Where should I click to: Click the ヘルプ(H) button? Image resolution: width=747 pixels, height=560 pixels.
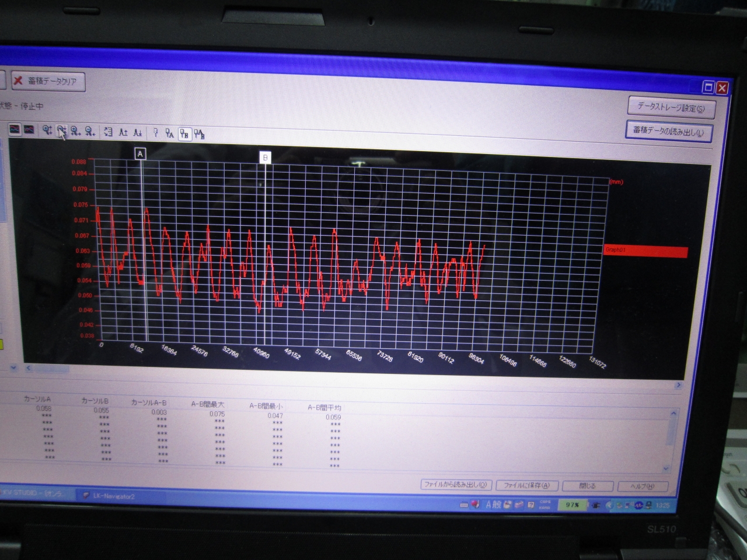click(x=643, y=487)
